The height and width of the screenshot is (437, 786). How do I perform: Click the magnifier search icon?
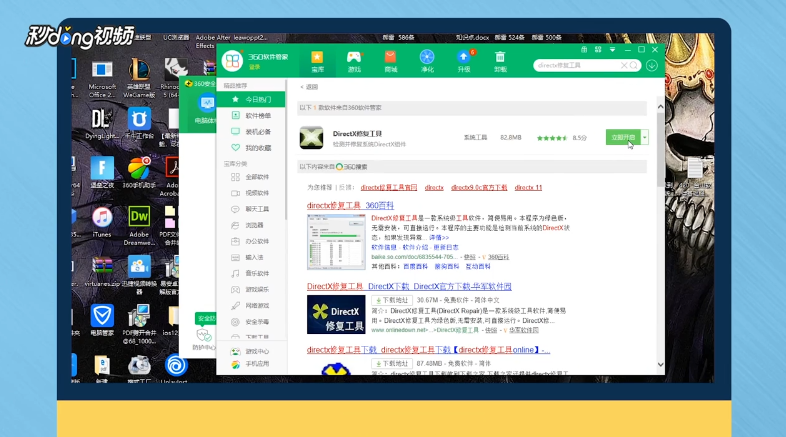click(634, 66)
